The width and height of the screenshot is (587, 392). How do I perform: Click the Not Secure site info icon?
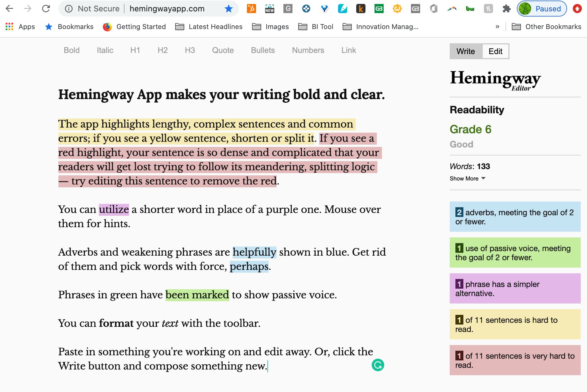[x=68, y=9]
